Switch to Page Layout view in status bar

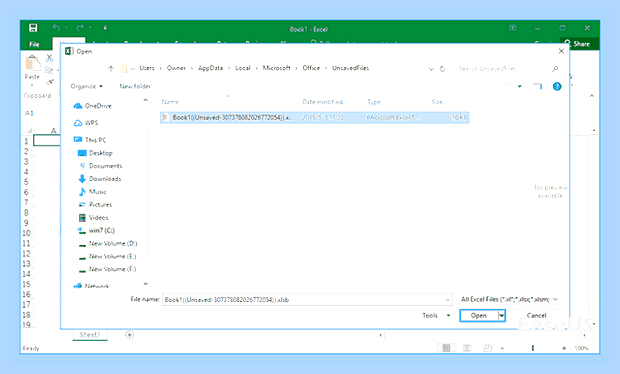467,348
